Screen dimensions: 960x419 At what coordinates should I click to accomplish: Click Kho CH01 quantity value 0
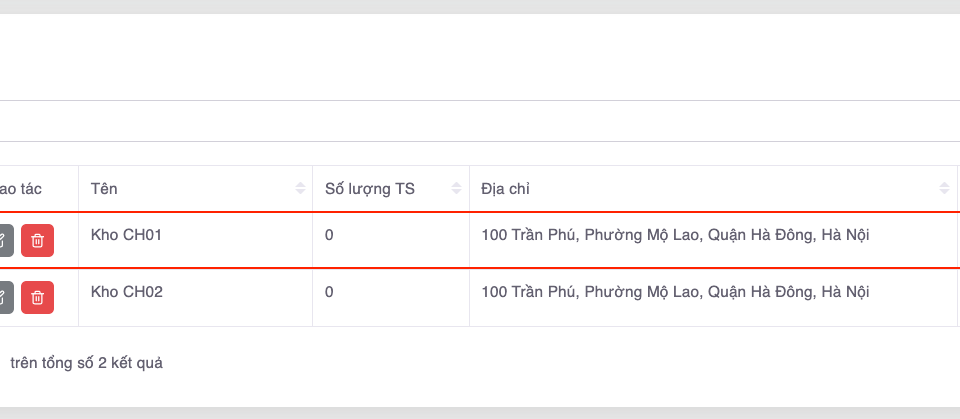pyautogui.click(x=329, y=236)
